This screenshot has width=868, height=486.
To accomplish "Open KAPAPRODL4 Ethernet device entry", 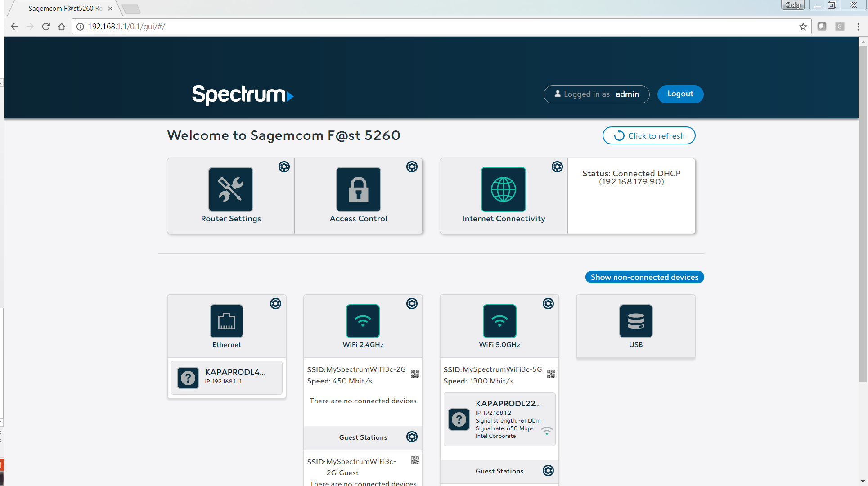I will pos(226,378).
